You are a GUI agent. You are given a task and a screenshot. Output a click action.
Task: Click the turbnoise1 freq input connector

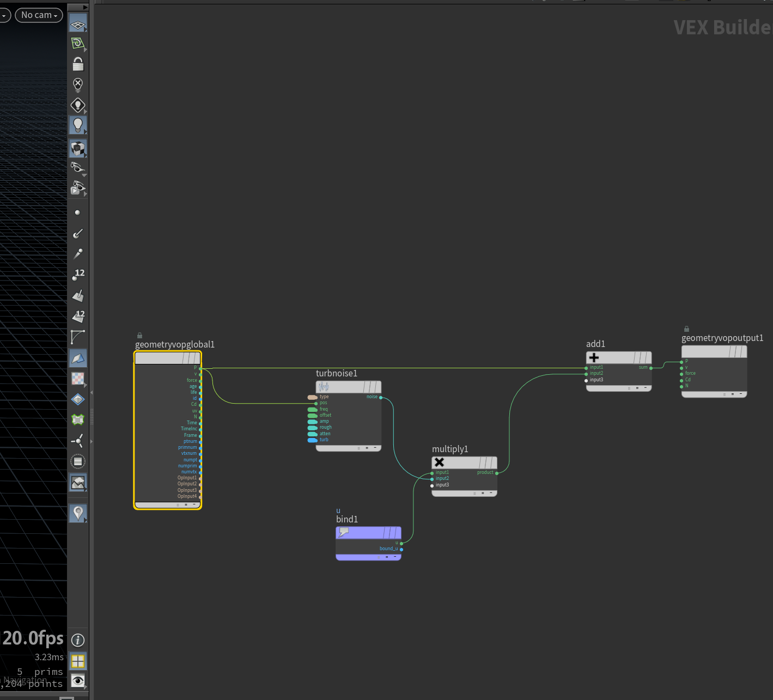point(312,409)
